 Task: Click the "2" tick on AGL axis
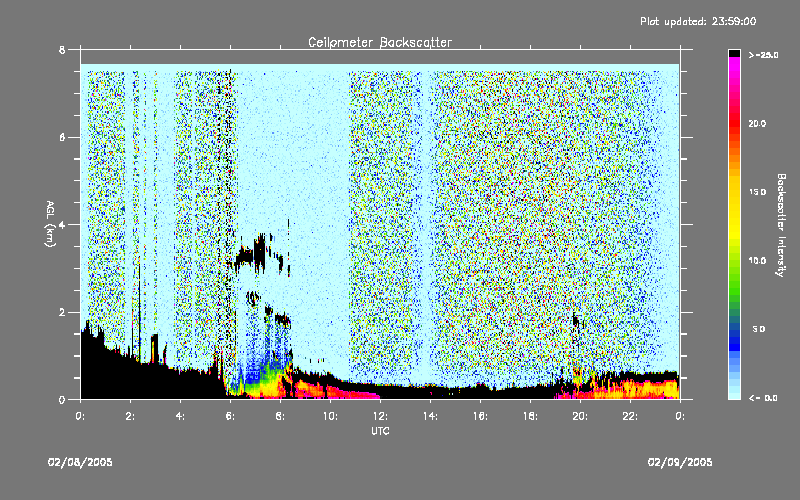click(x=62, y=312)
